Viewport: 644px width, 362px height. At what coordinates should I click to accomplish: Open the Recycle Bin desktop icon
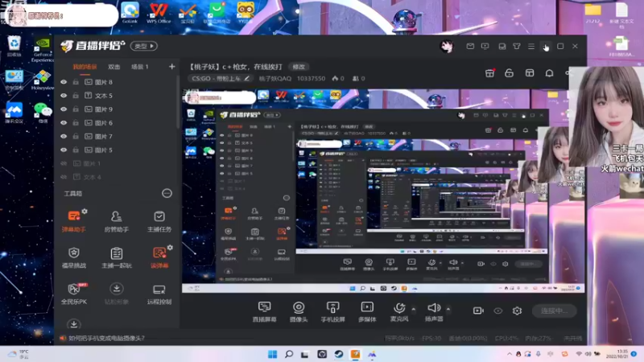14,46
